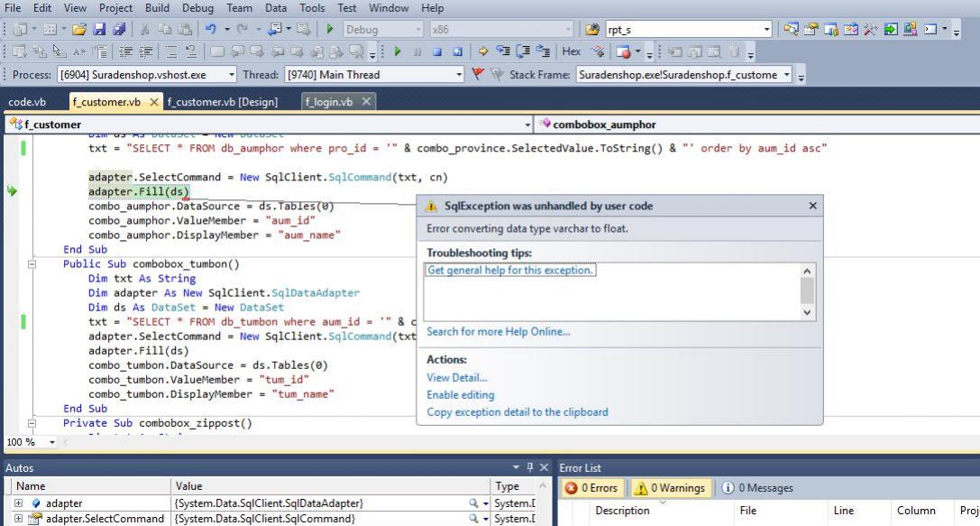Click the 0 Warnings filter in the Error List
Image resolution: width=980 pixels, height=526 pixels.
coord(671,487)
